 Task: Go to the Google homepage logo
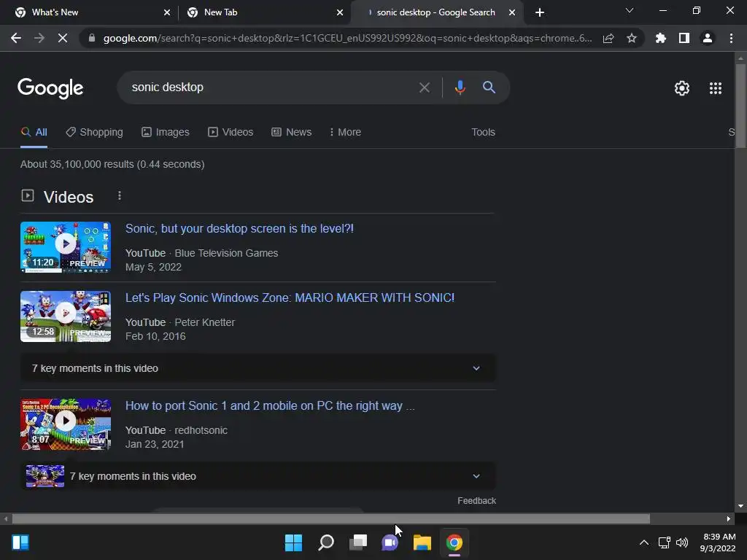click(x=50, y=88)
